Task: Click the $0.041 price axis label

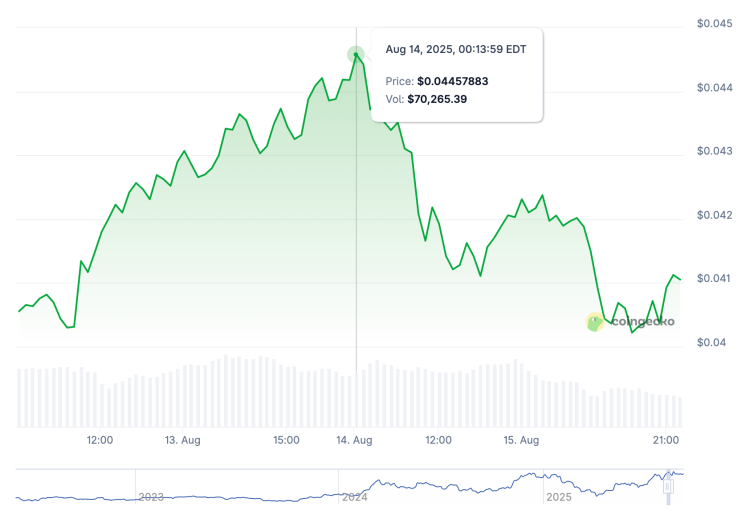Action: (715, 278)
